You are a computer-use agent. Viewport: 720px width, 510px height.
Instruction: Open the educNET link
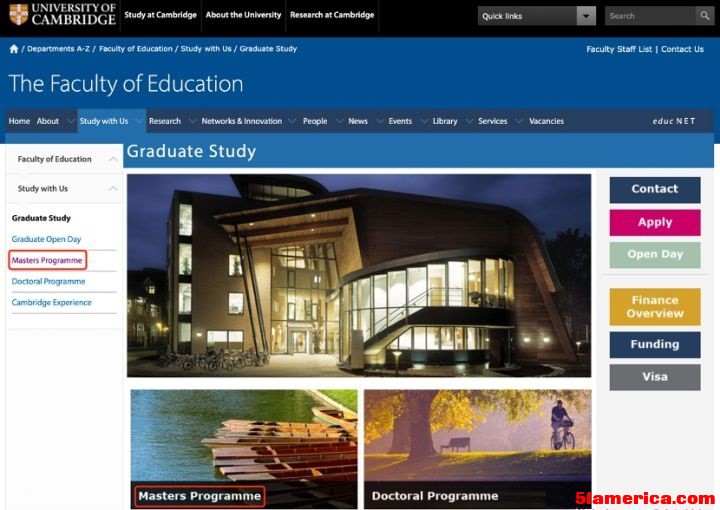pos(674,121)
